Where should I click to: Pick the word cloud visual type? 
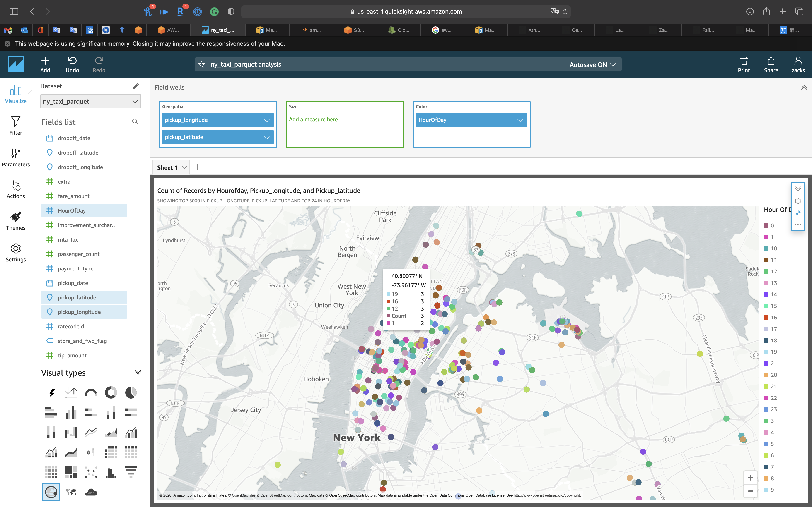91,492
